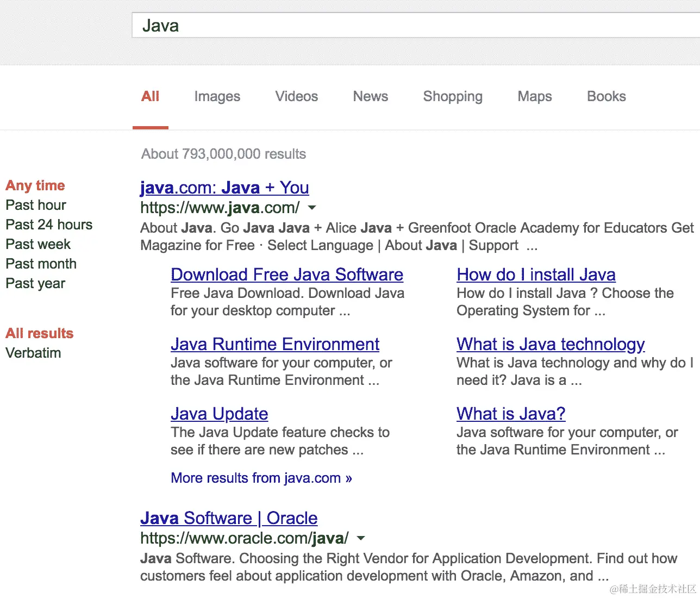700x598 pixels.
Task: Open How do I install Java link
Action: 536,275
